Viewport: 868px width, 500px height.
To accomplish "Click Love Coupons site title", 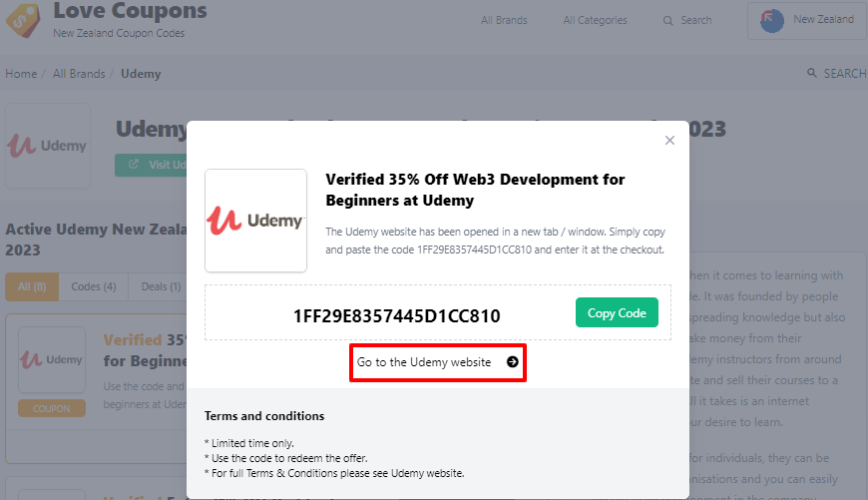I will (x=130, y=11).
